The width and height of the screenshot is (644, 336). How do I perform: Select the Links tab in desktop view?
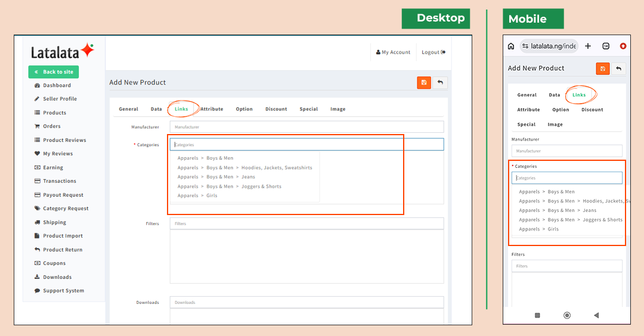(x=181, y=109)
